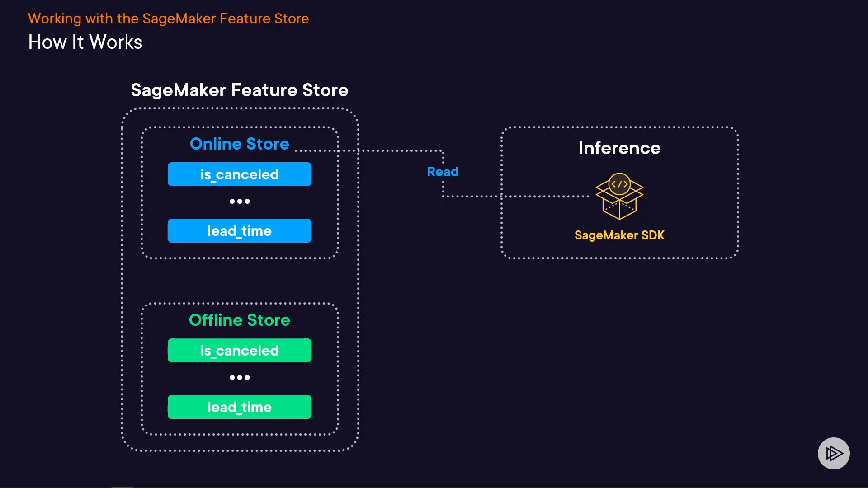Viewport: 868px width, 488px height.
Task: Select the Offline Store is_canceled feature
Action: pyautogui.click(x=239, y=351)
